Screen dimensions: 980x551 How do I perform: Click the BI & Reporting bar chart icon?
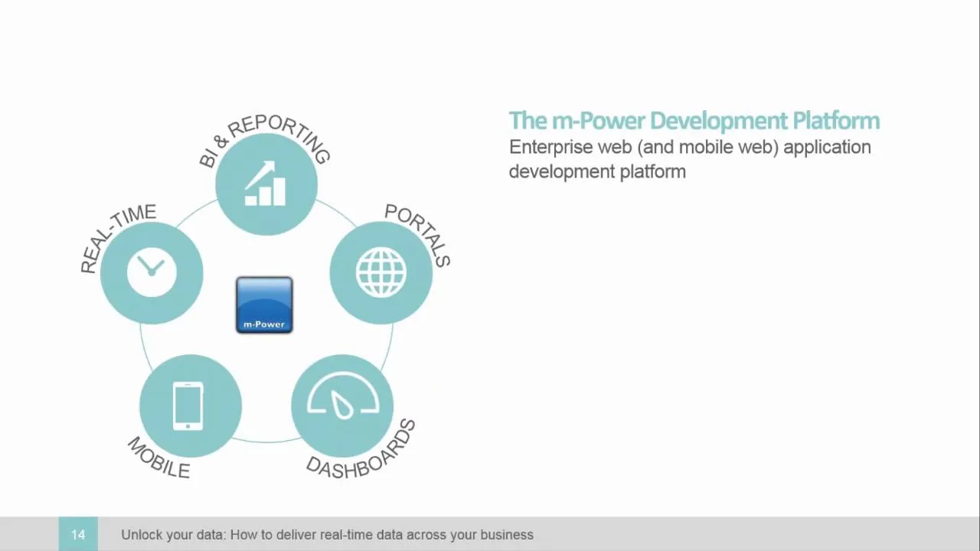266,184
